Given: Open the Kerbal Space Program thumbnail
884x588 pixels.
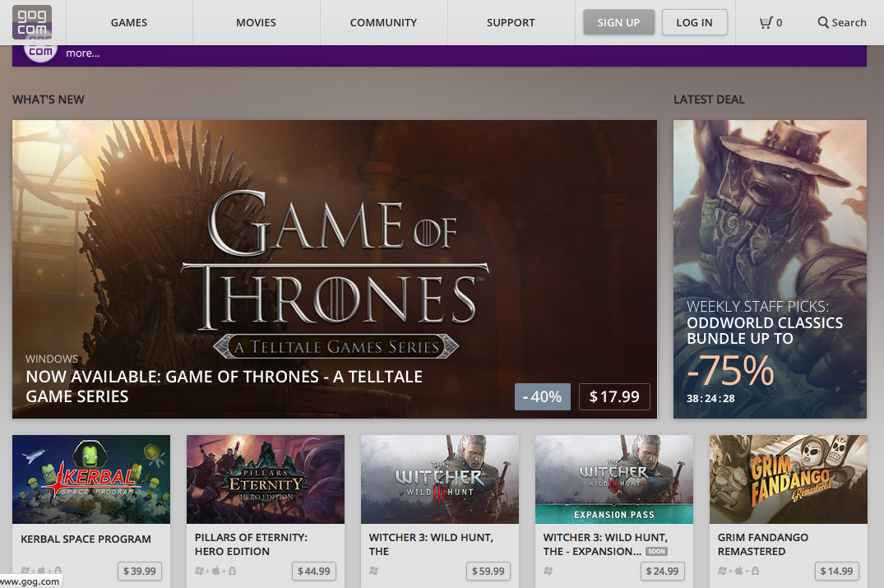Looking at the screenshot, I should point(91,479).
